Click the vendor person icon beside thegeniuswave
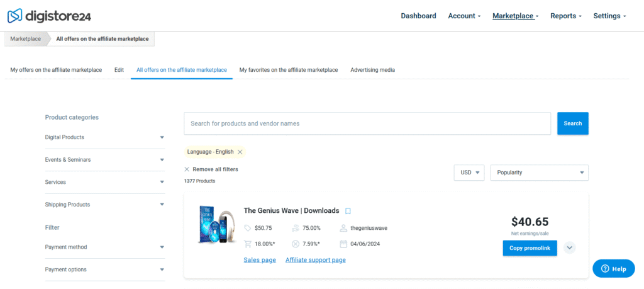Viewport: 644px width, 289px height. pos(343,228)
